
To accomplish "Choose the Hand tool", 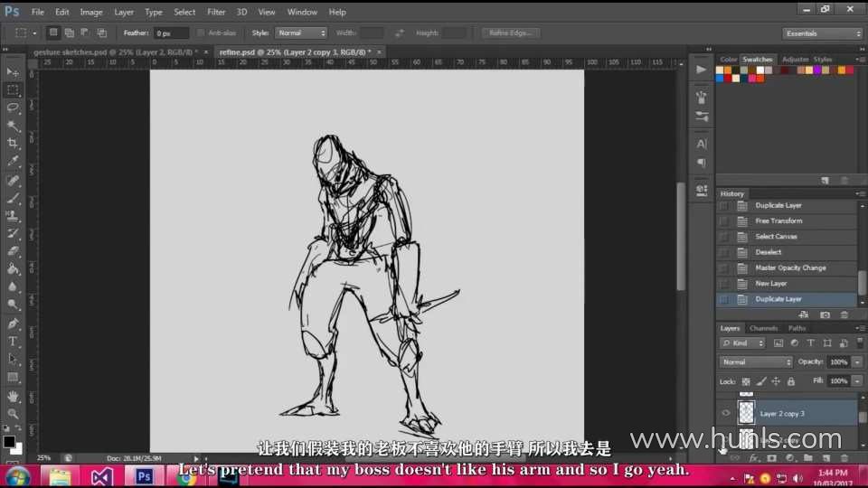I will click(13, 396).
